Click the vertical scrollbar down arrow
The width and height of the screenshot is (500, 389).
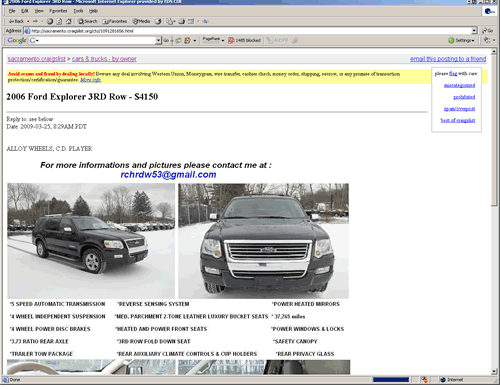(494, 371)
